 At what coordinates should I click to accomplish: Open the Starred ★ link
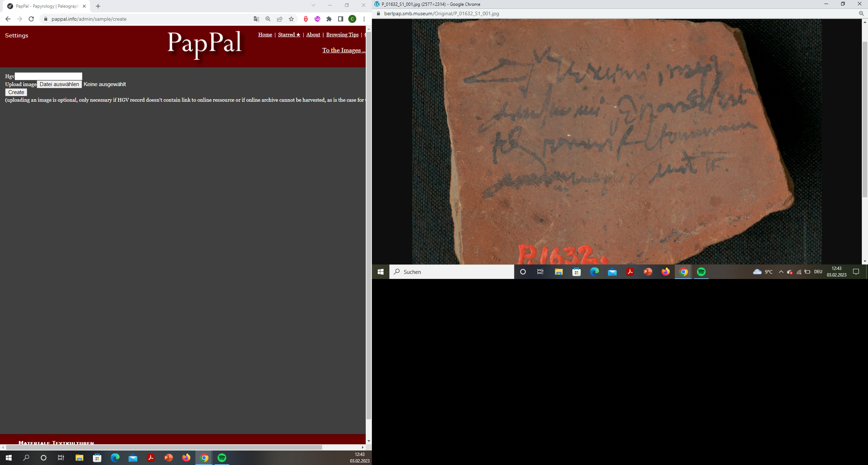tap(289, 35)
